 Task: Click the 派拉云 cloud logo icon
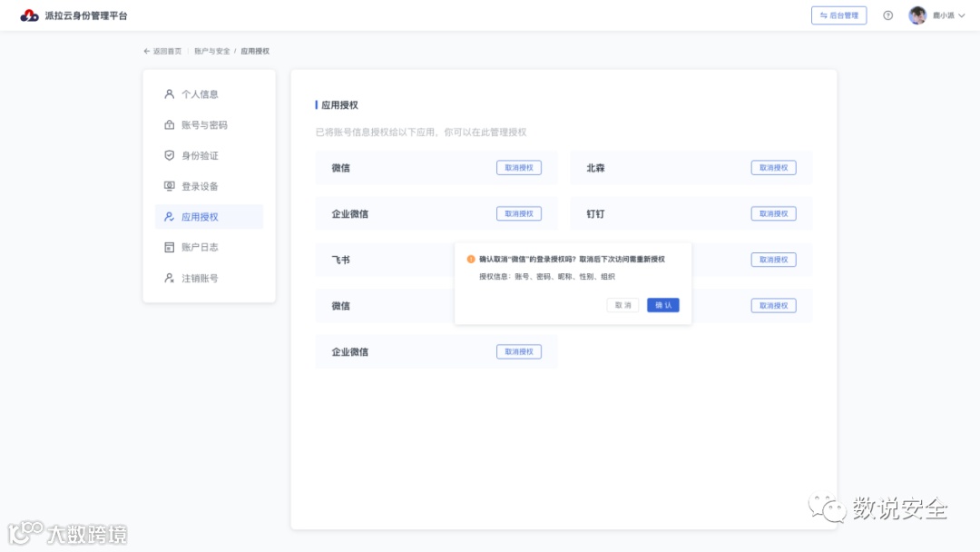pyautogui.click(x=29, y=15)
